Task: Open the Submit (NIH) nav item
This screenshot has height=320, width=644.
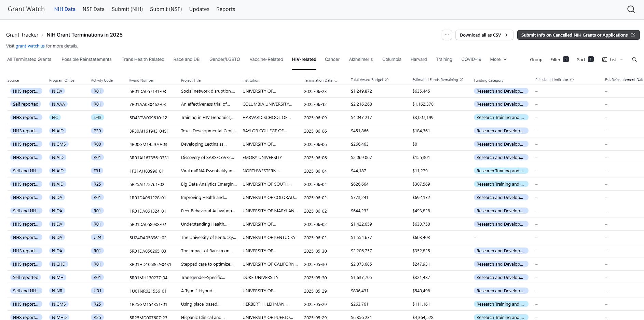Action: [127, 9]
